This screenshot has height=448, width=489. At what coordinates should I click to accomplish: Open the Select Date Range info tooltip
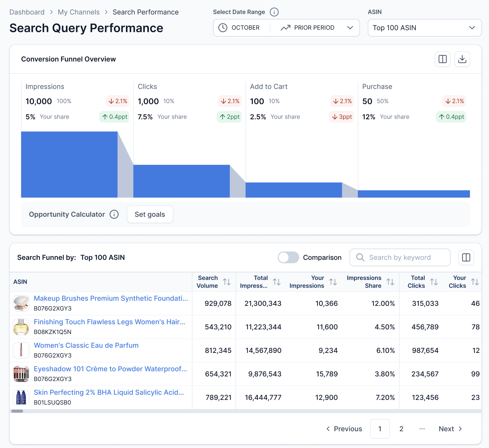[274, 12]
